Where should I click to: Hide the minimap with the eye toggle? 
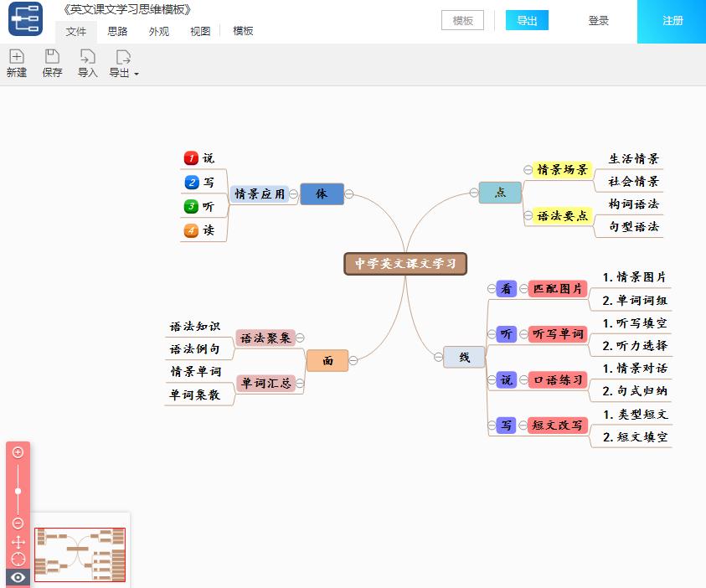[x=18, y=577]
